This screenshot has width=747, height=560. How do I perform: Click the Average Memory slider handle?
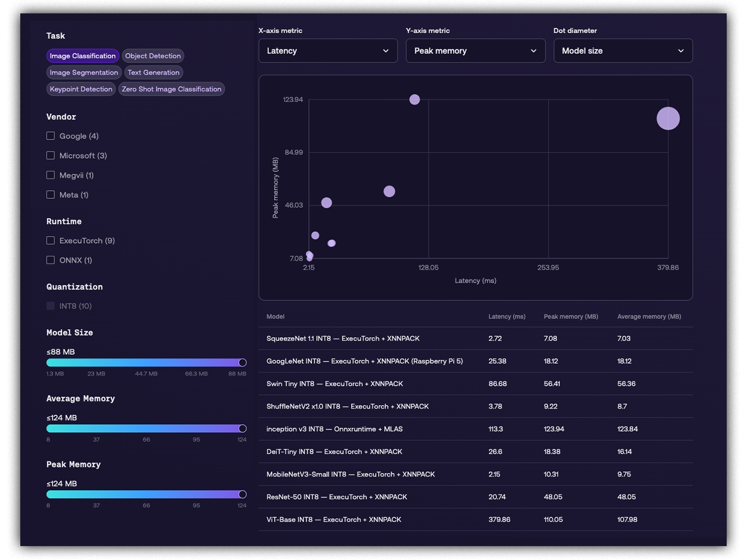pos(243,429)
